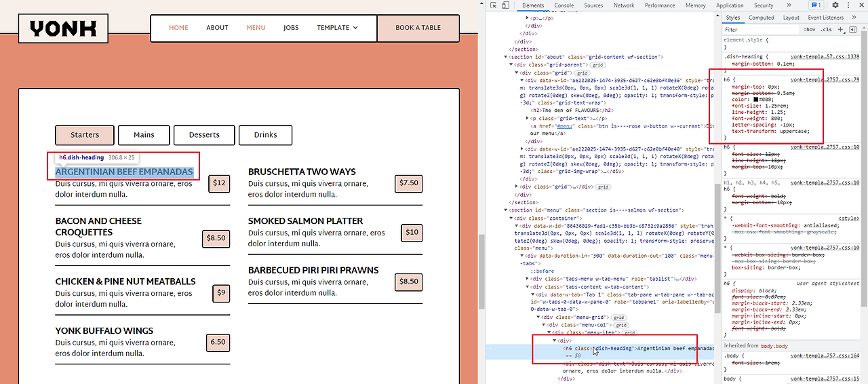This screenshot has width=868, height=384.
Task: Collapse the section id="menu" node
Action: coord(507,210)
